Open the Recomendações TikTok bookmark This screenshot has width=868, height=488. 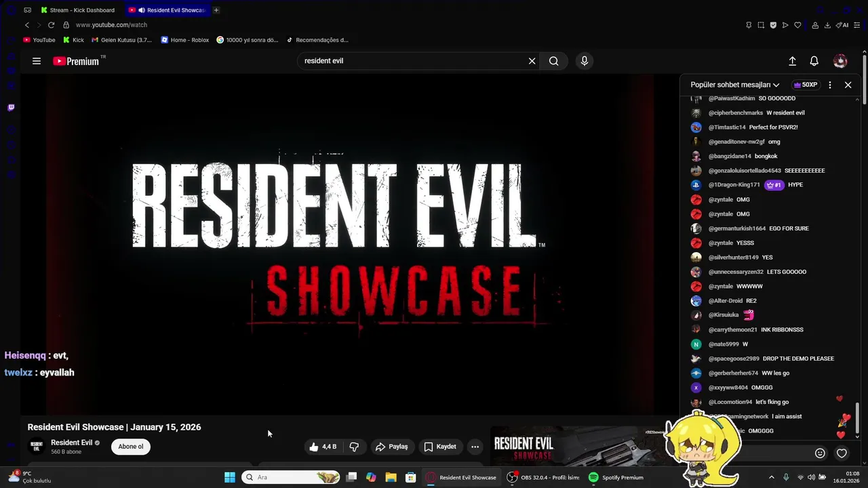[x=317, y=40]
